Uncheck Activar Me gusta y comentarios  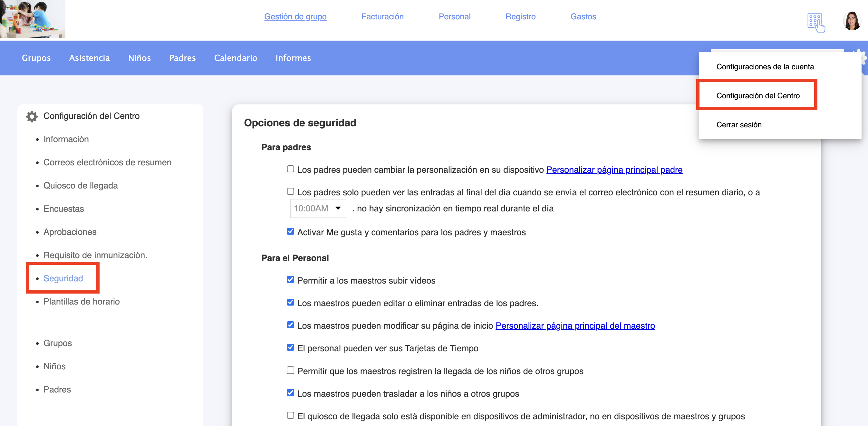point(290,232)
